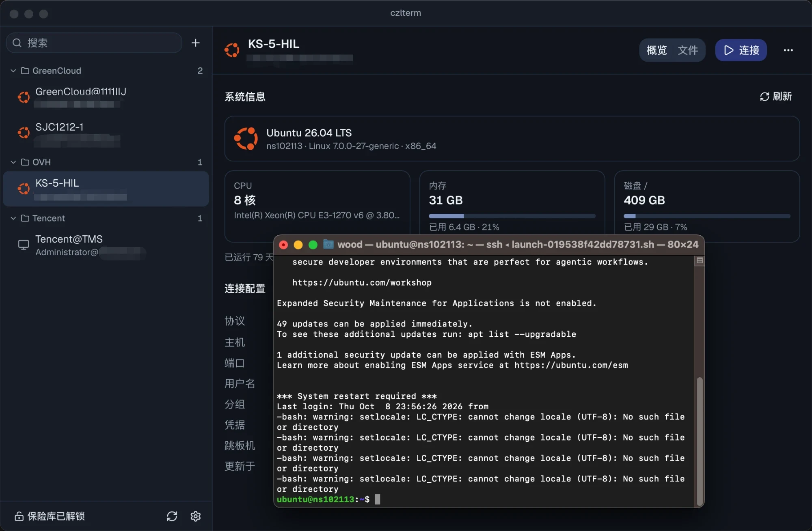The width and height of the screenshot is (812, 531).
Task: Click the 连接 connect button
Action: [741, 50]
